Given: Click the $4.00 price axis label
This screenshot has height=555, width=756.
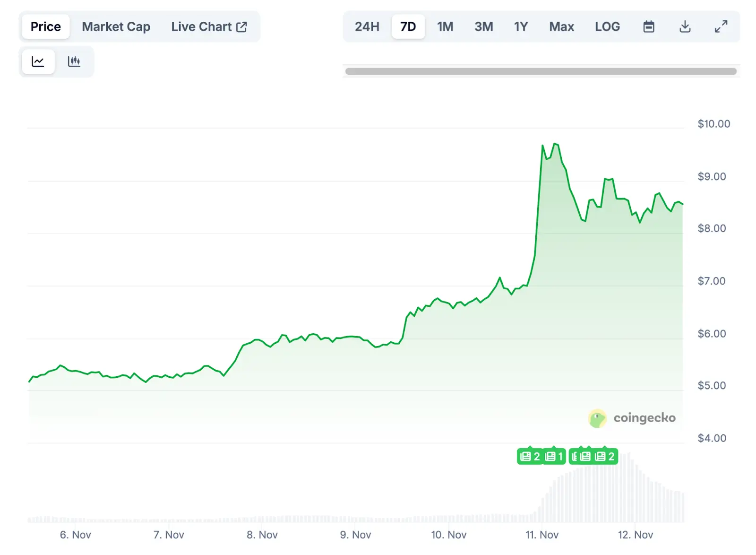Looking at the screenshot, I should point(712,438).
